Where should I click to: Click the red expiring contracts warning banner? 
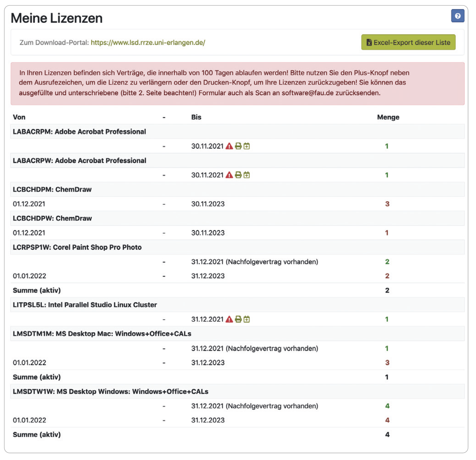[237, 83]
